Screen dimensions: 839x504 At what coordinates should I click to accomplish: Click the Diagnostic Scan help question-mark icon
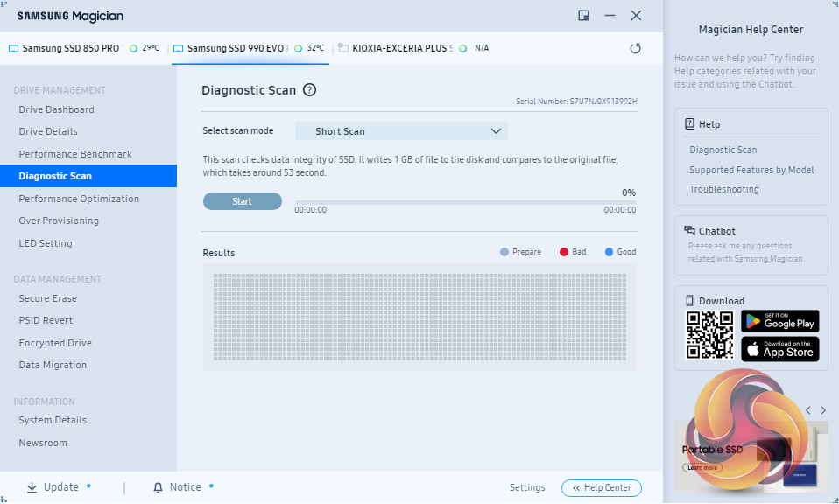click(x=309, y=90)
